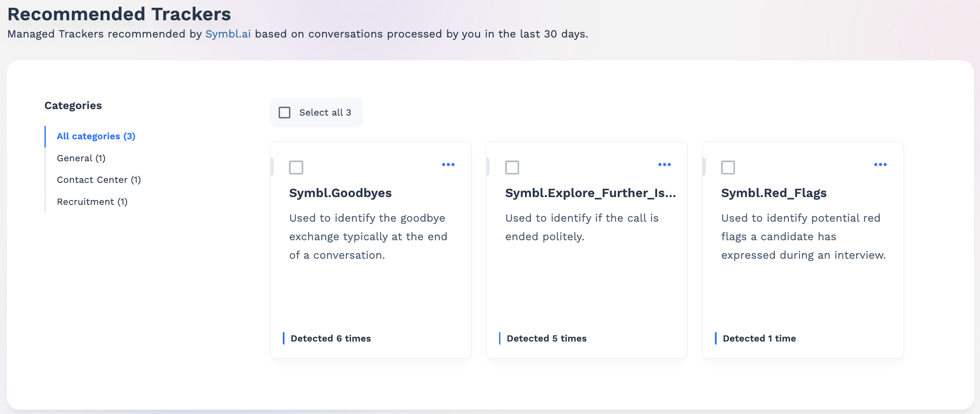Check the Select all 3 checkbox
Screen dimensions: 980x414
point(285,113)
